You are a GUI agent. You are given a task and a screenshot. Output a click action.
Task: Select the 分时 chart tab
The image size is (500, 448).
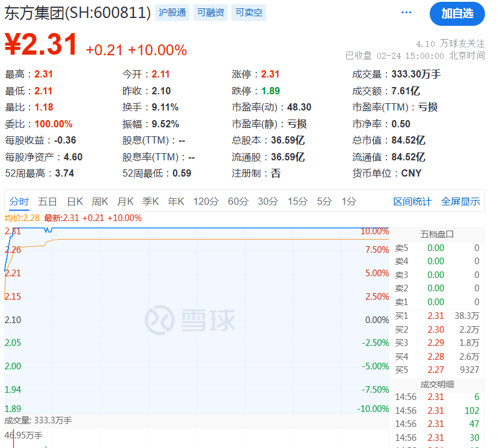[x=19, y=201]
